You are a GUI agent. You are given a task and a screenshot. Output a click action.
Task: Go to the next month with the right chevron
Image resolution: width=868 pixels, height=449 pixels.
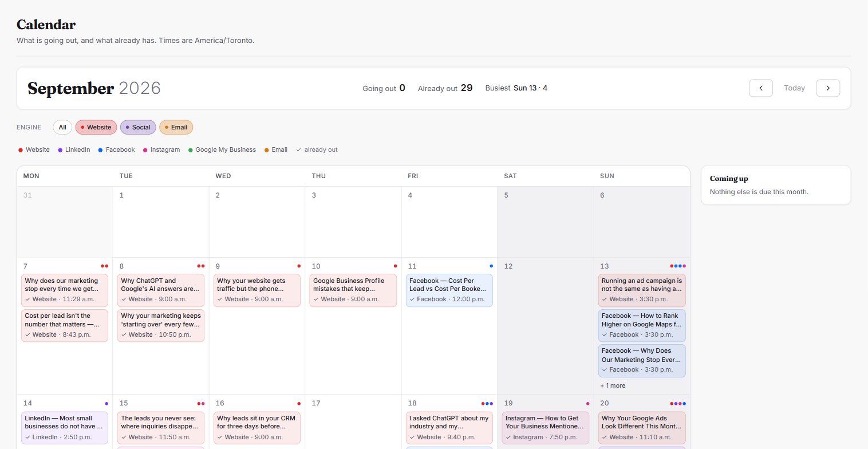[828, 88]
